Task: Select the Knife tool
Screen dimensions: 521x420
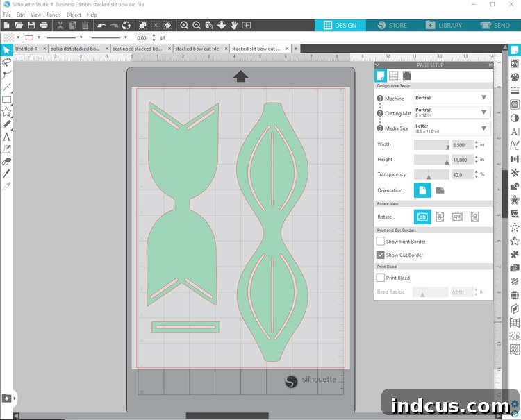Action: tap(6, 174)
